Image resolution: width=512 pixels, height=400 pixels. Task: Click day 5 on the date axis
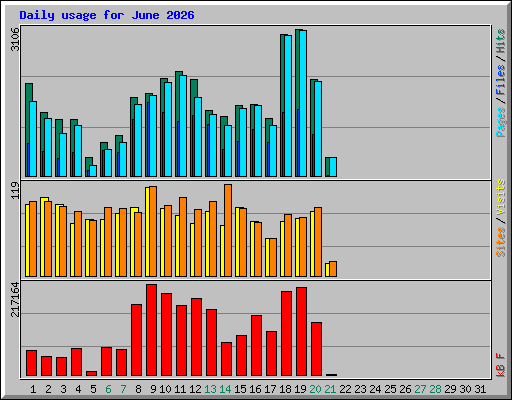pos(93,389)
